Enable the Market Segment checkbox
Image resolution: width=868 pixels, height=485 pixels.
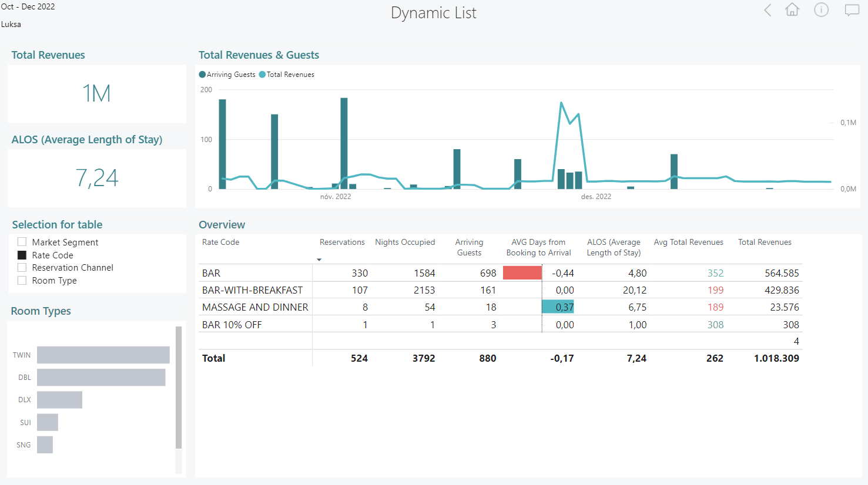click(22, 242)
